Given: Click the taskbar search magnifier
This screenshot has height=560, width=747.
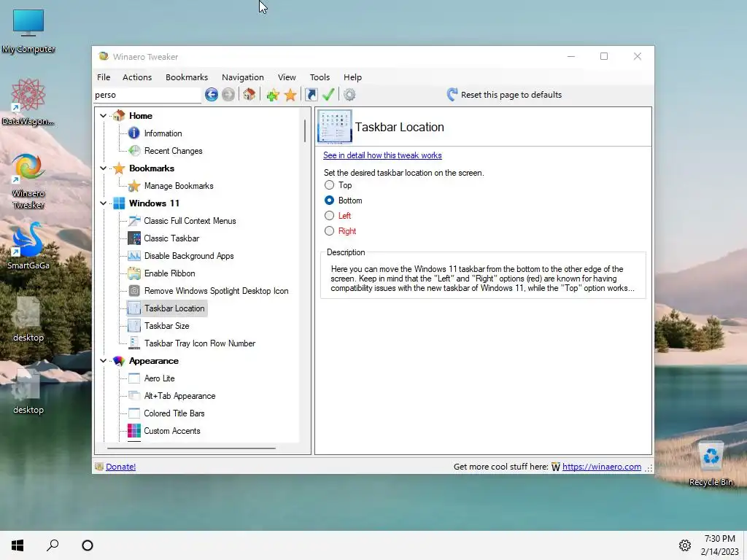Looking at the screenshot, I should 53,545.
